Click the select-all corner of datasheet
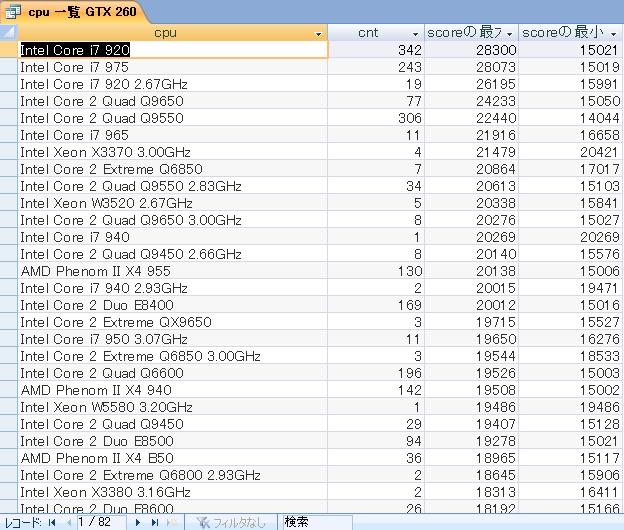Screen dimensions: 624x530 coord(9,32)
